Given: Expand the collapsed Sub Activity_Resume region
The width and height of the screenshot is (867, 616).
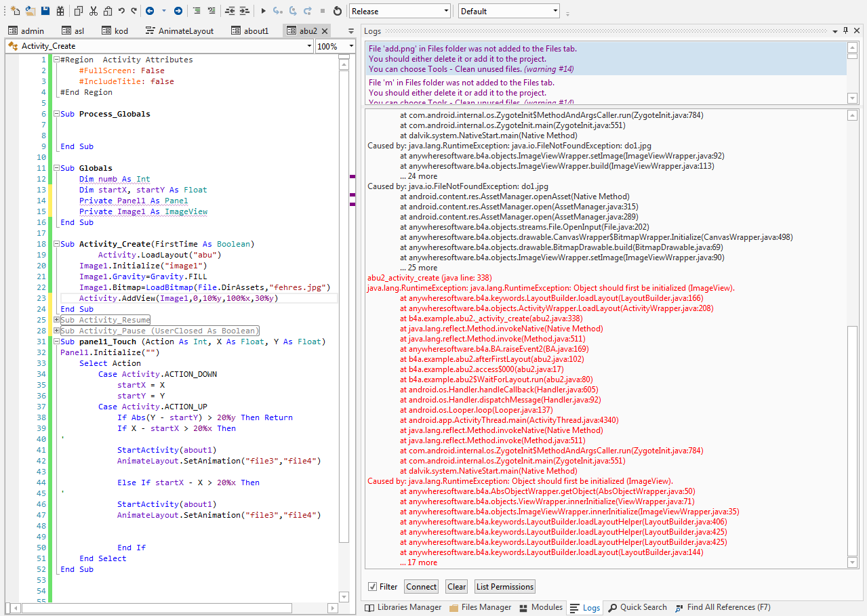Looking at the screenshot, I should tap(56, 320).
